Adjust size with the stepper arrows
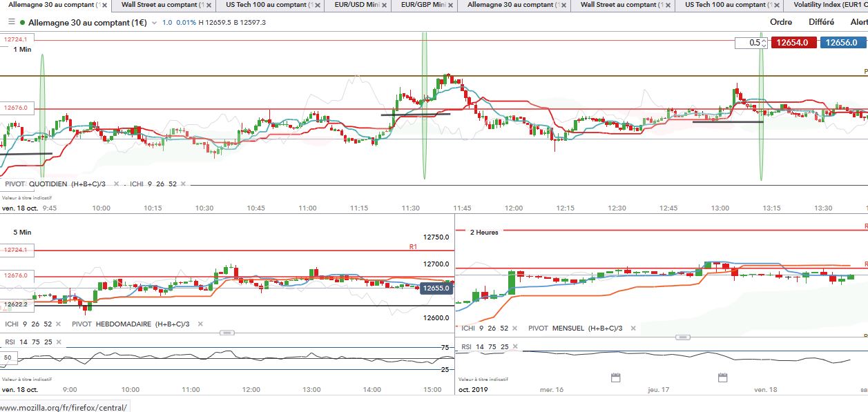This screenshot has width=868, height=412. pos(764,43)
